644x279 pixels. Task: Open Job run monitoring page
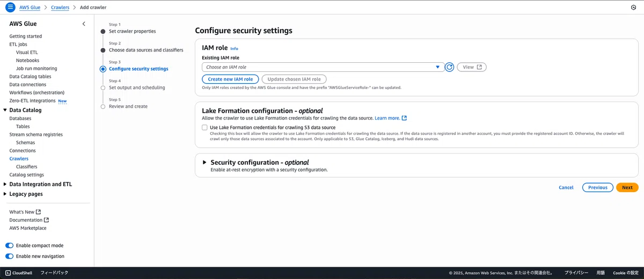pos(36,69)
